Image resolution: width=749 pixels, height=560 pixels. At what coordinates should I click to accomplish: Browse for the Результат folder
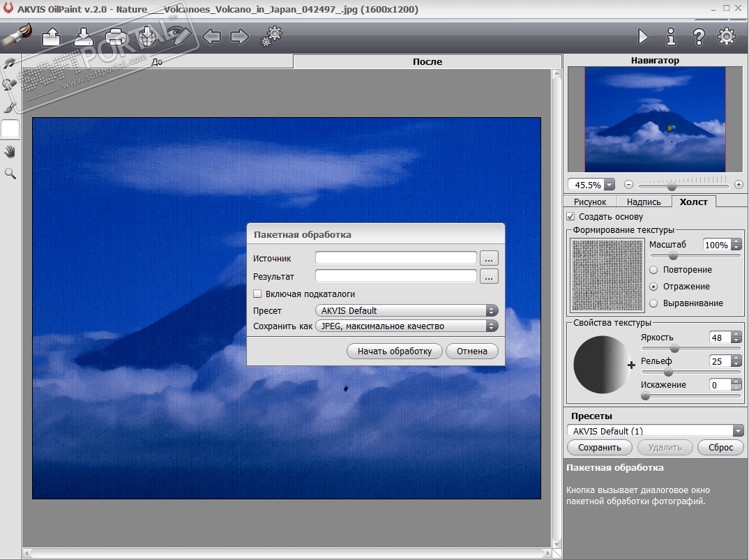click(x=489, y=277)
